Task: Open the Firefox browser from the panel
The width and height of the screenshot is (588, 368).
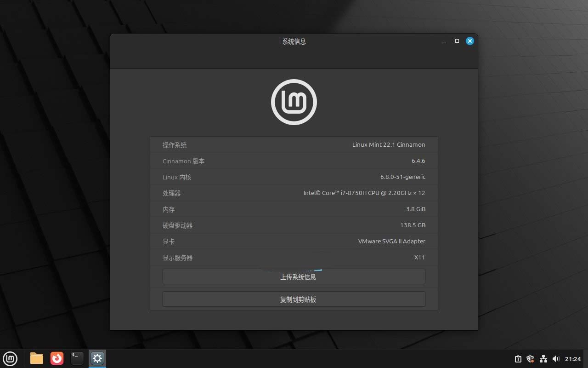Action: [57, 358]
